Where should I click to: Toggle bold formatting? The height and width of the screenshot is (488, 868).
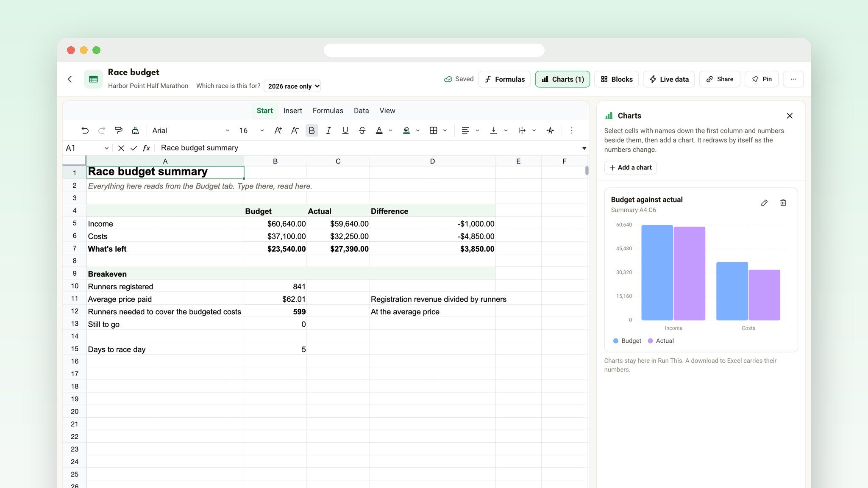(x=312, y=130)
